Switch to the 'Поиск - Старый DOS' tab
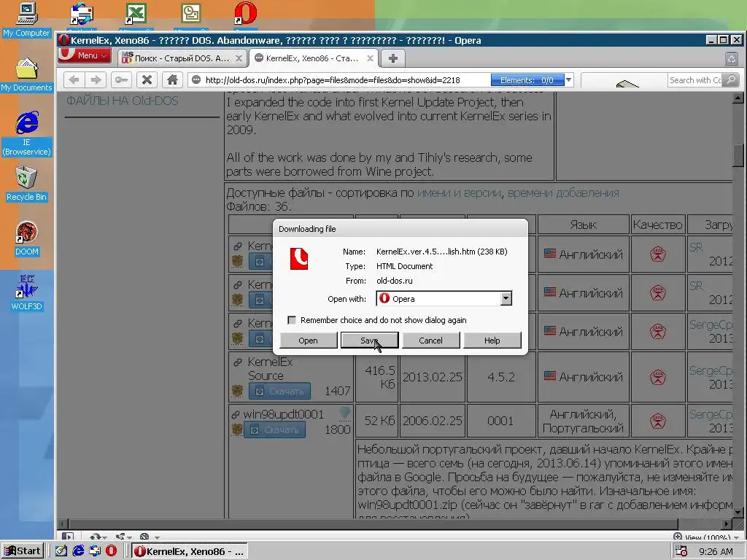Viewport: 747px width, 560px height. click(x=182, y=58)
